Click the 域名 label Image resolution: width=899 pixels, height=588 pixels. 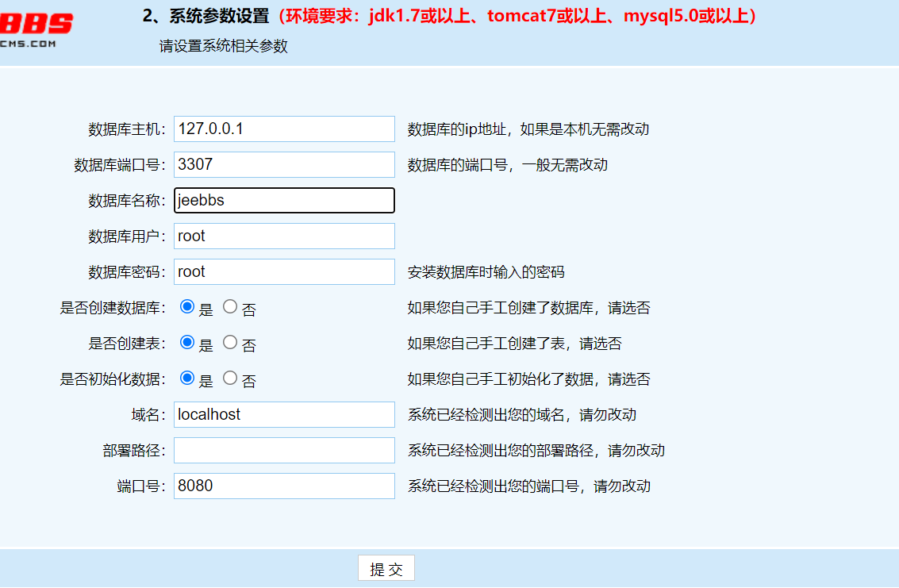click(148, 414)
